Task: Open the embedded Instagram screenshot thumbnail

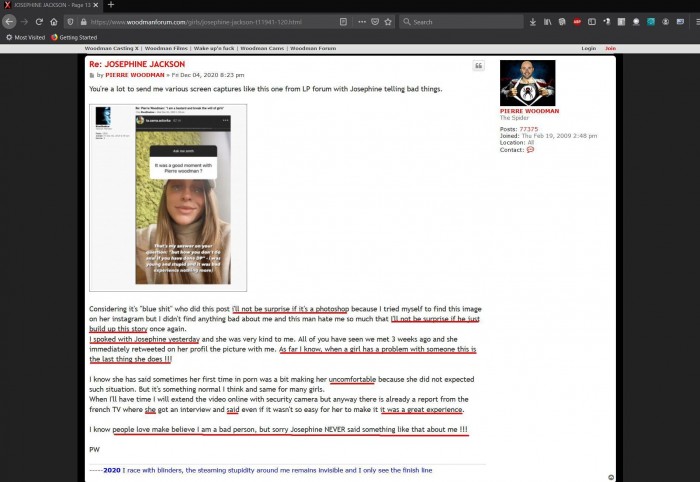Action: pyautogui.click(x=167, y=198)
